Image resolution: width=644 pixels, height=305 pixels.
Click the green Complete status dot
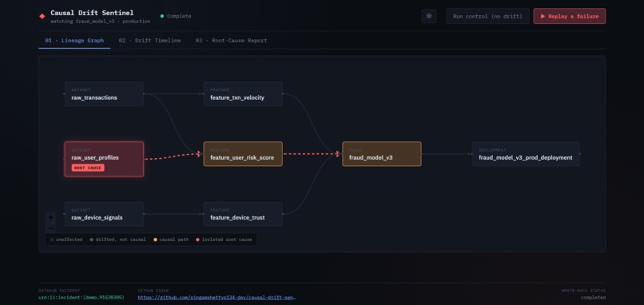(162, 17)
